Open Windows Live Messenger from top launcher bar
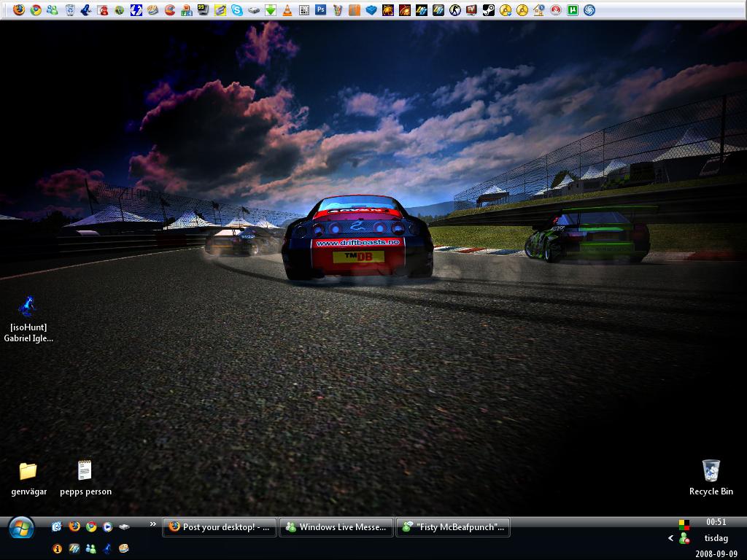 53,9
